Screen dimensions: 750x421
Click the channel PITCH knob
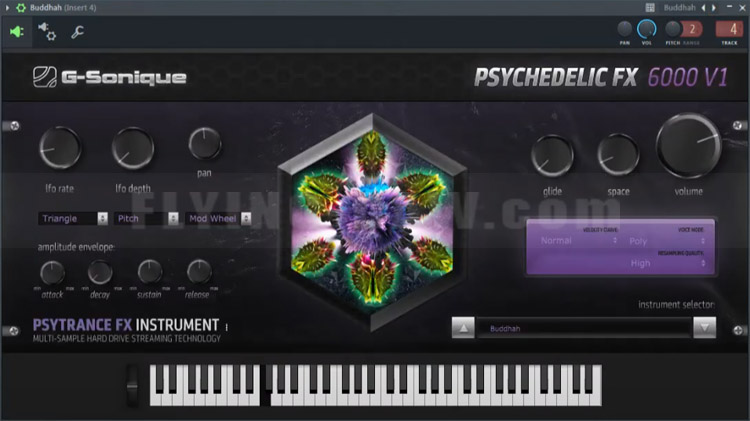673,29
